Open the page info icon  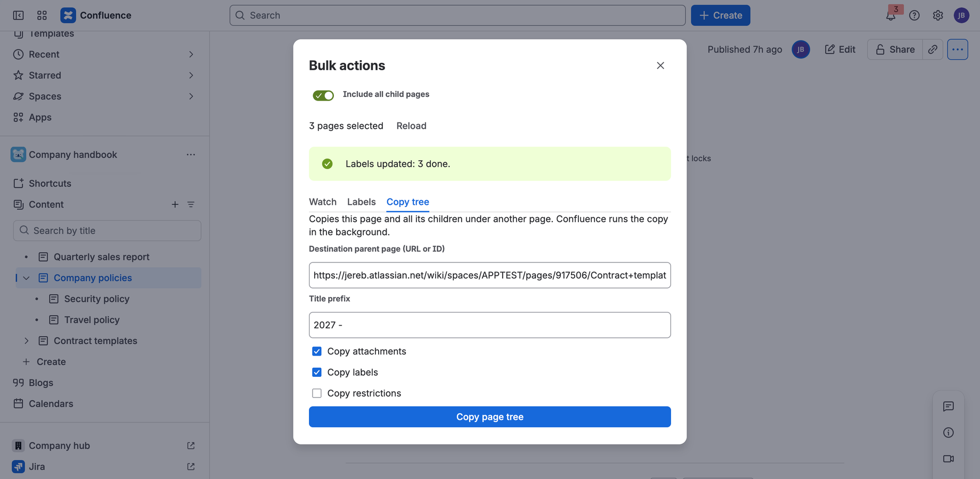pyautogui.click(x=949, y=433)
